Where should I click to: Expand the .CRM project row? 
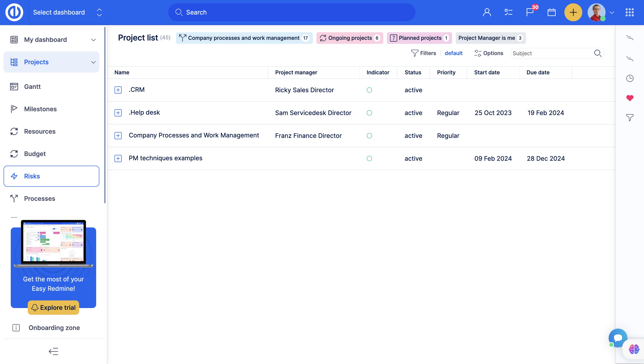click(118, 90)
